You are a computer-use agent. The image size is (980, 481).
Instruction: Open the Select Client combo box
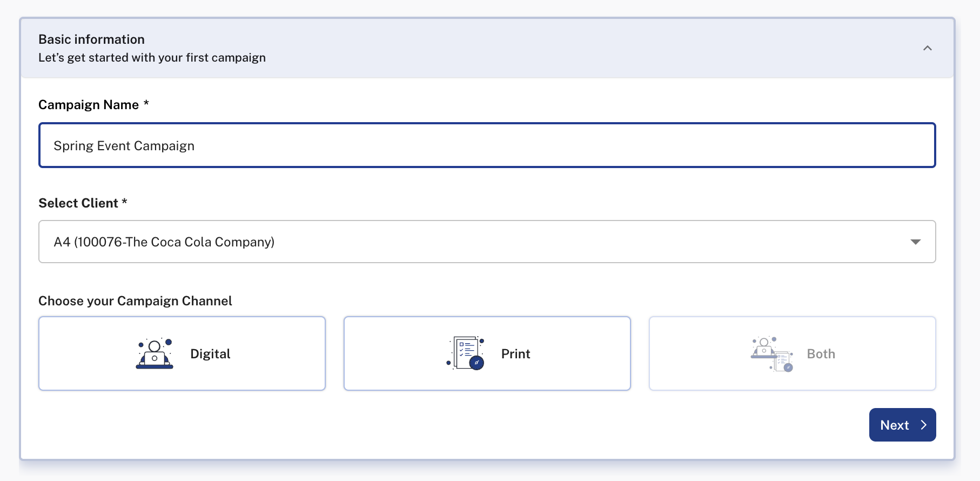pyautogui.click(x=475, y=242)
